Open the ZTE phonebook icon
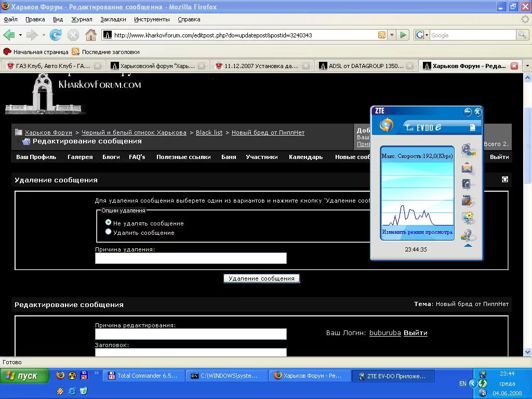The image size is (532, 399). [467, 184]
